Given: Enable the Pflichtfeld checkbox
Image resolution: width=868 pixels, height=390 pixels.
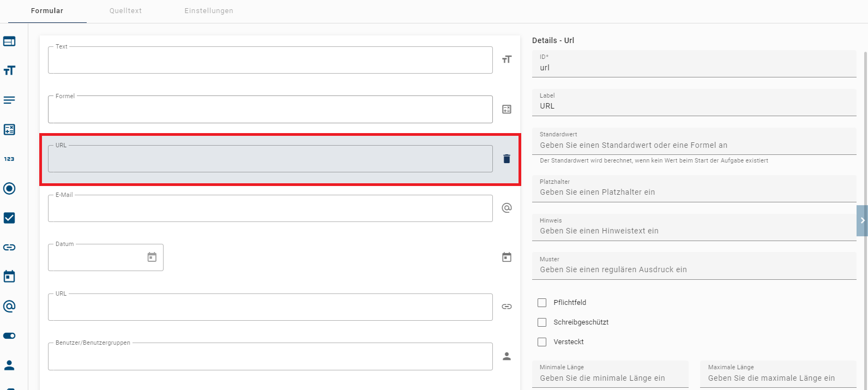Looking at the screenshot, I should (x=542, y=303).
